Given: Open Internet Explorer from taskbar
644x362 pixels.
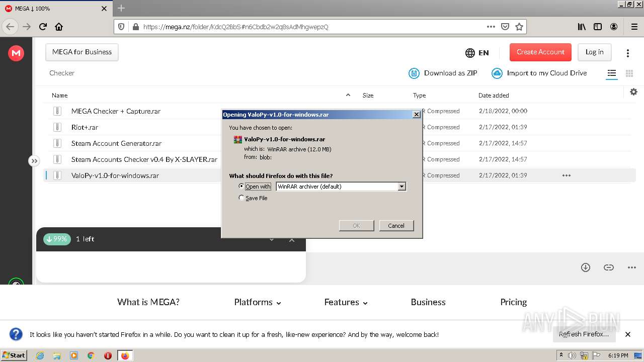Looking at the screenshot, I should (x=40, y=355).
